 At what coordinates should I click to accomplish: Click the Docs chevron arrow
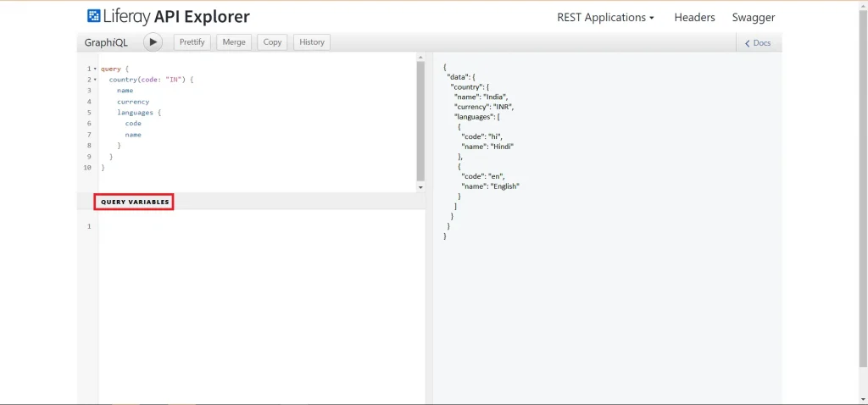point(747,43)
